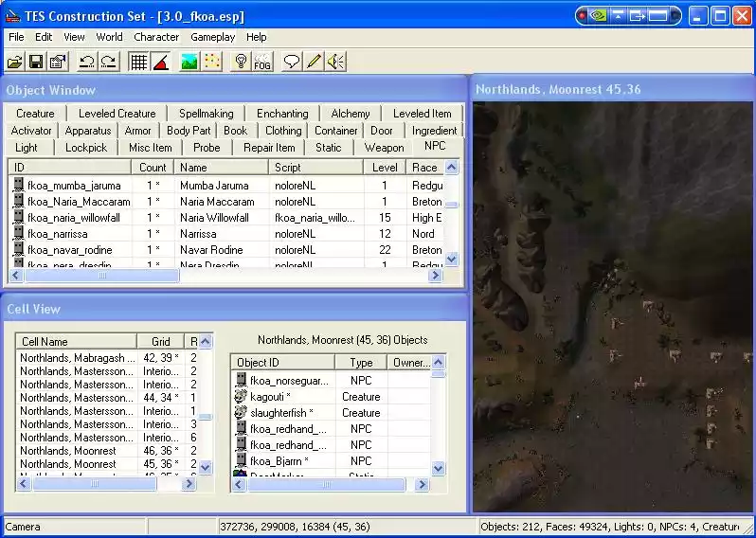
Task: Open dialogue editor speech bubble icon
Action: (292, 62)
